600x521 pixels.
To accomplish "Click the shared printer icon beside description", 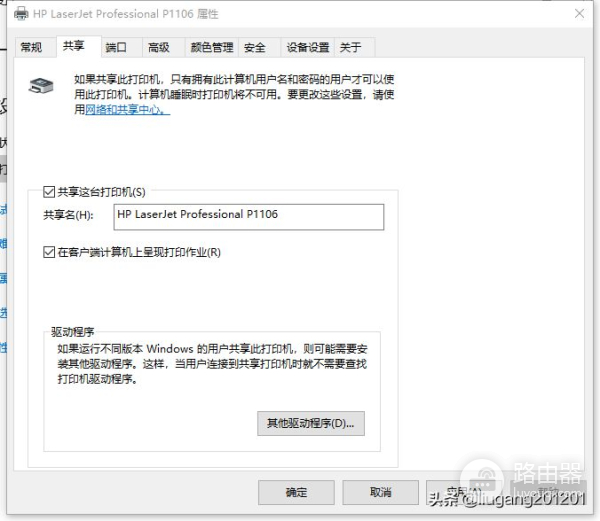I will tap(41, 86).
